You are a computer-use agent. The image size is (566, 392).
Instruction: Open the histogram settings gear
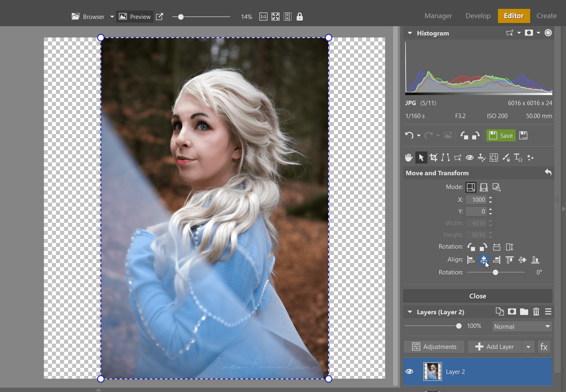pyautogui.click(x=548, y=33)
